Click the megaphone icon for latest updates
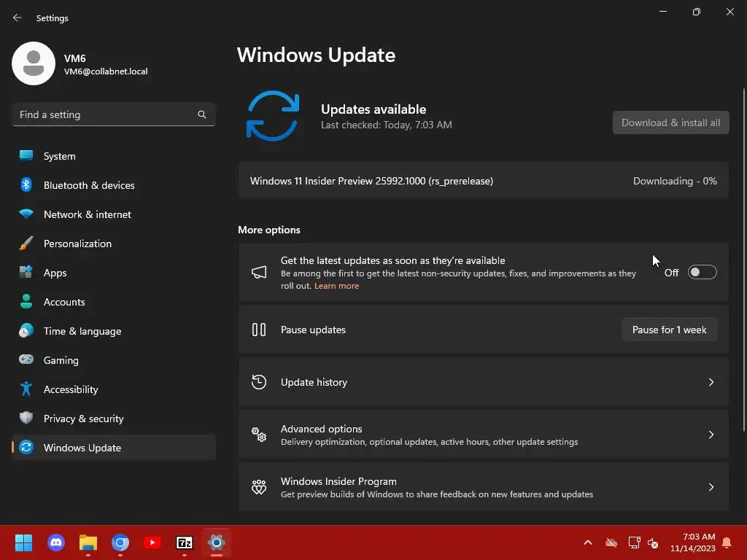747x560 pixels. click(x=259, y=273)
